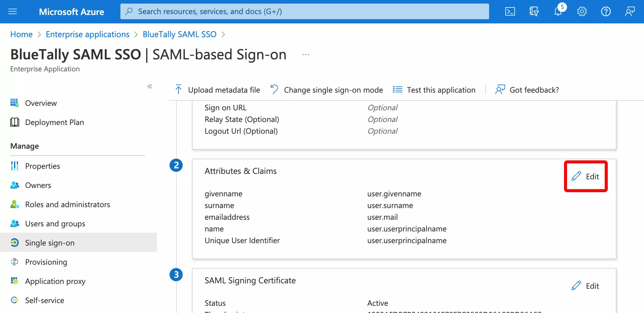
Task: Open the more options ellipsis beside the title
Action: [x=306, y=55]
